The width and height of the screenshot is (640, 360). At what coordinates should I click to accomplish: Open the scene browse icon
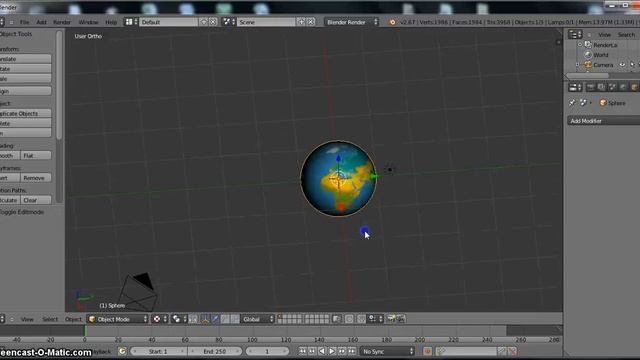coord(229,22)
